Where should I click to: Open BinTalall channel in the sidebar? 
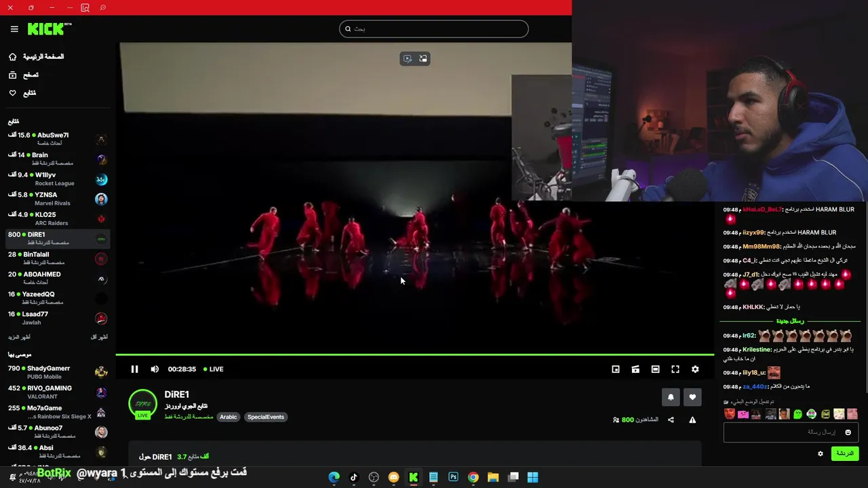[58, 258]
